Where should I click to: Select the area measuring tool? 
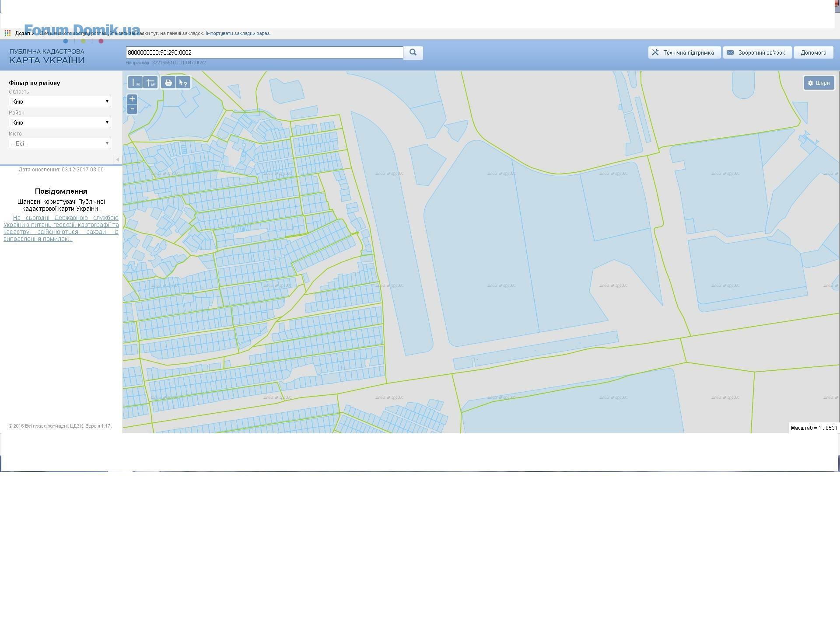pyautogui.click(x=150, y=83)
